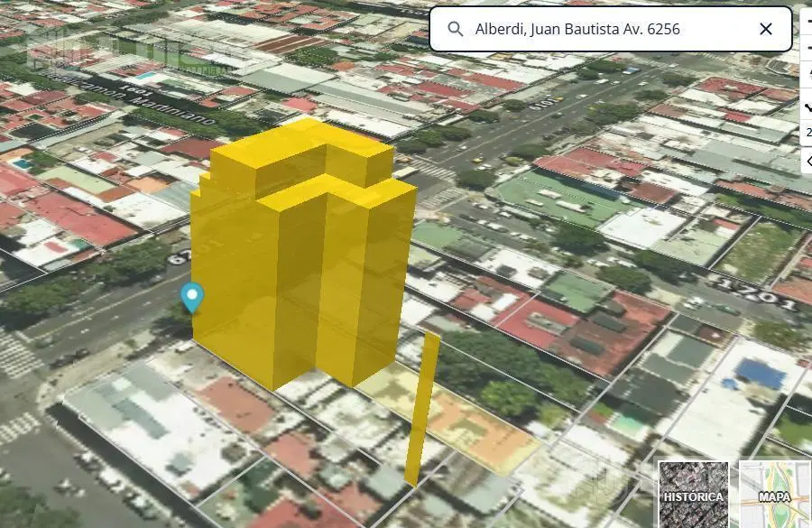Click the magnifier search icon
812x528 pixels.
(x=456, y=29)
